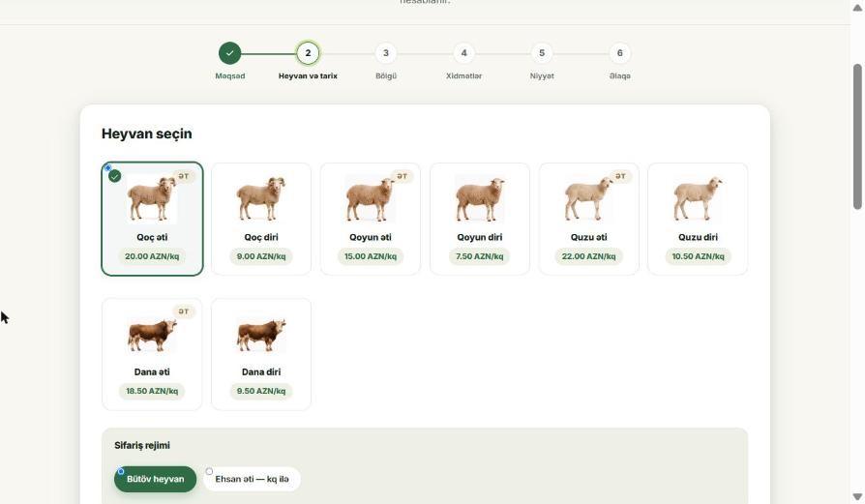Click the 9.50 AZN/kq price tag
Viewport: 865px width, 504px height.
(261, 391)
